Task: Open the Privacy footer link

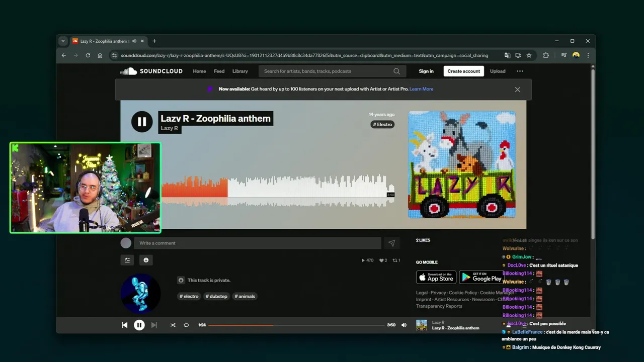Action: coord(438,293)
